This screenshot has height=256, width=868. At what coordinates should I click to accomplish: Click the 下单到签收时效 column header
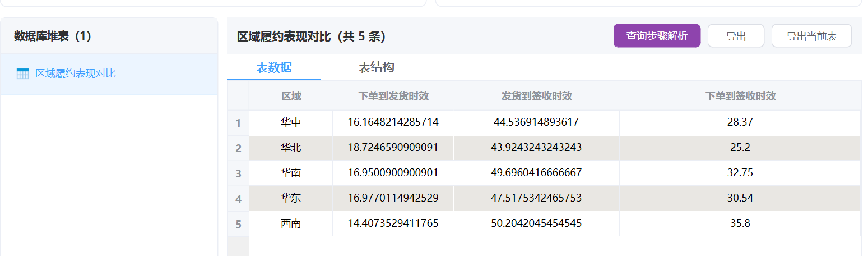point(740,96)
